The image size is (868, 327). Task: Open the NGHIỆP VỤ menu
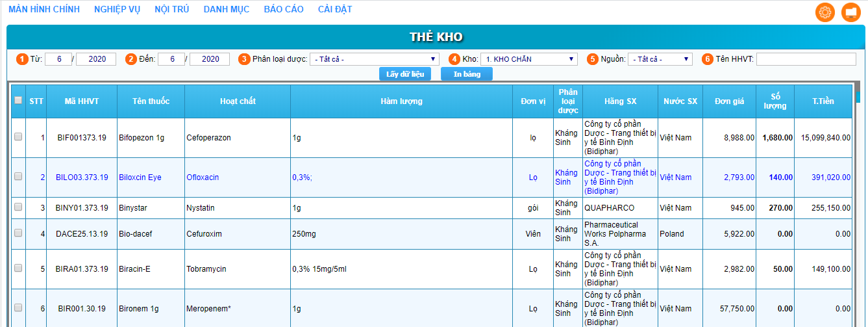click(x=118, y=9)
